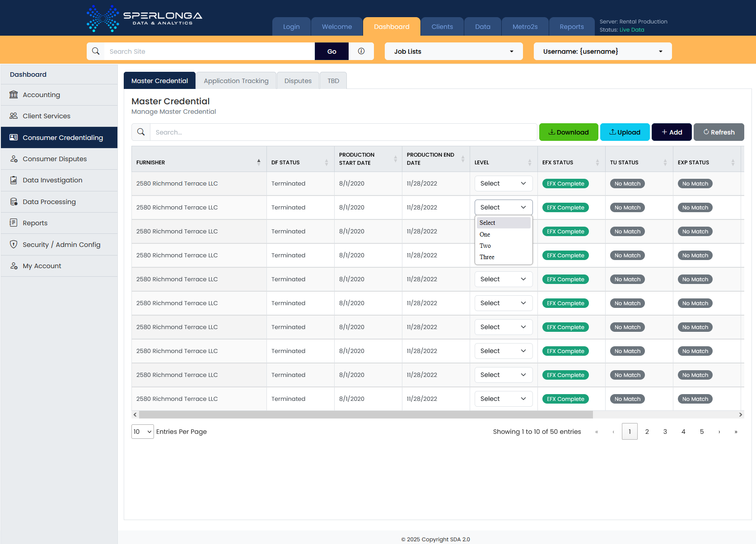
Task: Open the Metro2s top navigation tab
Action: tap(525, 27)
